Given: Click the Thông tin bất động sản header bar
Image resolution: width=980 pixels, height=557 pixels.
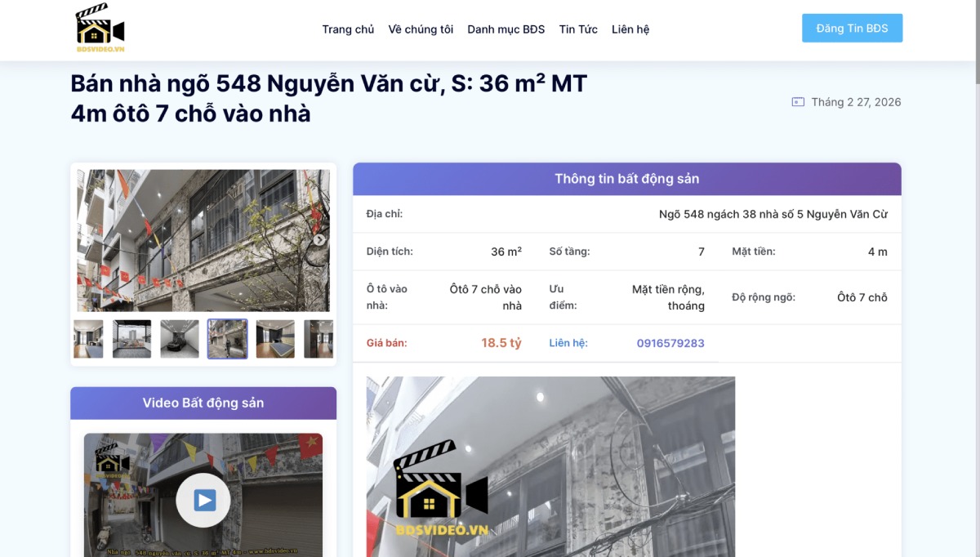Looking at the screenshot, I should click(626, 179).
